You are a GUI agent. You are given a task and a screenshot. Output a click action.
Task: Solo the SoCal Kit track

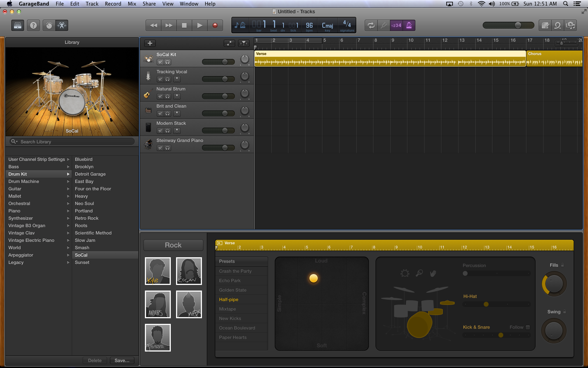pyautogui.click(x=168, y=62)
